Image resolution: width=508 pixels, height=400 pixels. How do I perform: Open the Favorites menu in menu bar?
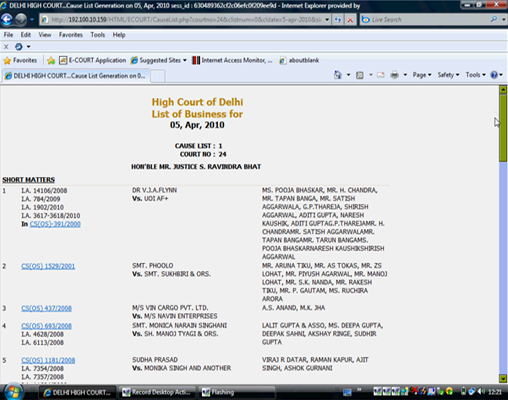tap(71, 35)
